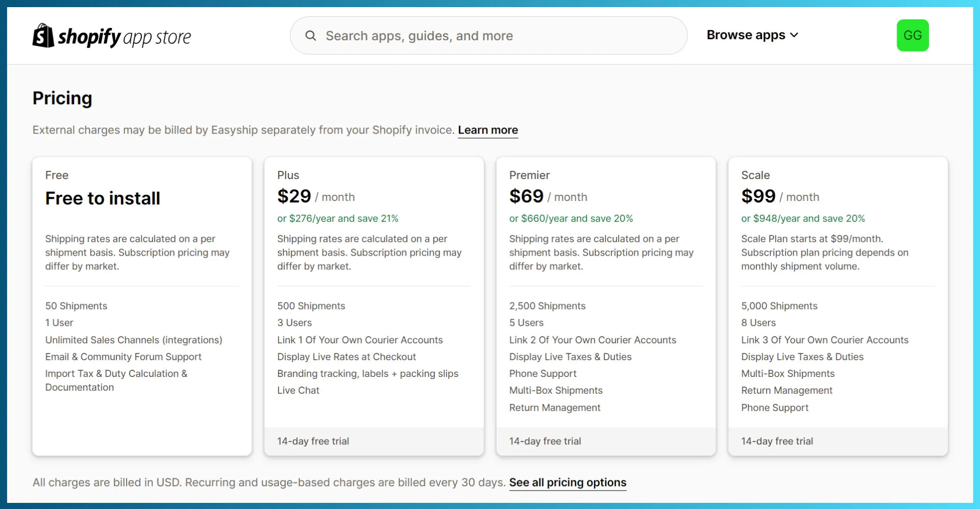The height and width of the screenshot is (509, 980).
Task: Click Plus plan shipping rates description
Action: pyautogui.click(x=369, y=252)
